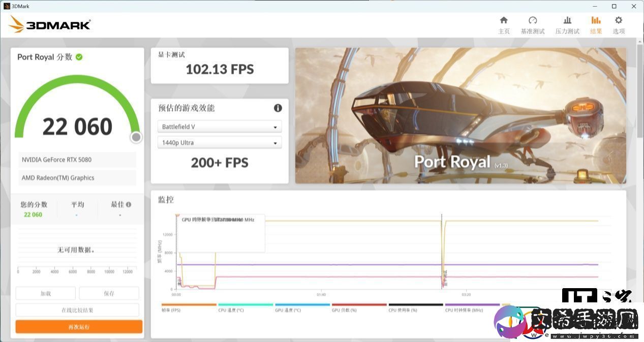Select the 结果 results tab

[x=596, y=25]
